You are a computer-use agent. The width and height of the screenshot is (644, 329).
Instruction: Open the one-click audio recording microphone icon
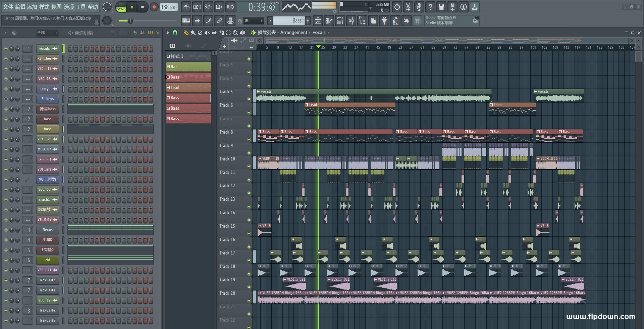[x=419, y=7]
